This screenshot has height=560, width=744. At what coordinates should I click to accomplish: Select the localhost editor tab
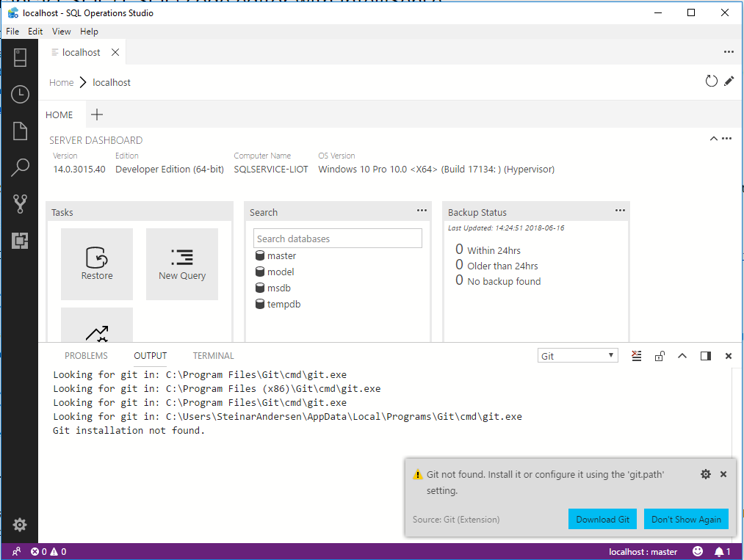pos(81,52)
